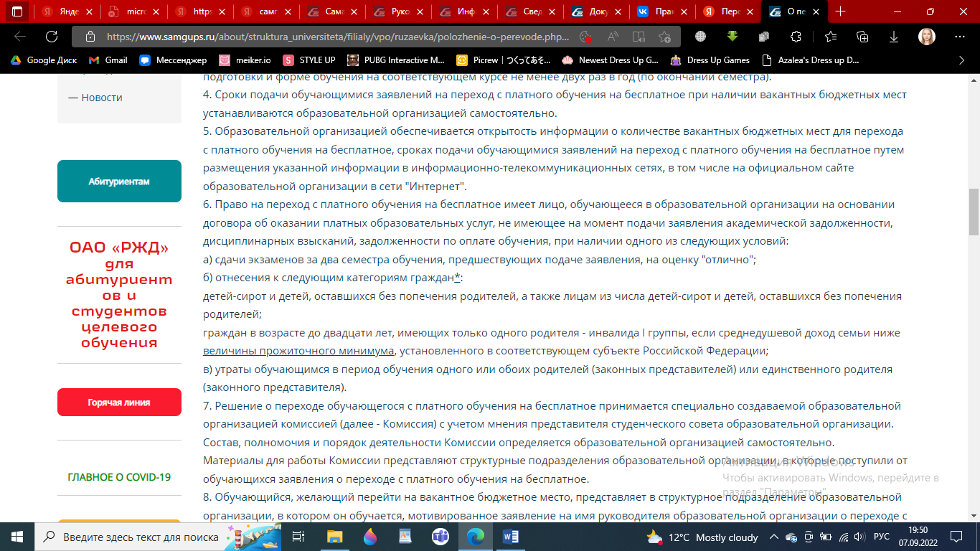The height and width of the screenshot is (551, 980).
Task: Click the Абитуриентам teal button
Action: click(119, 182)
